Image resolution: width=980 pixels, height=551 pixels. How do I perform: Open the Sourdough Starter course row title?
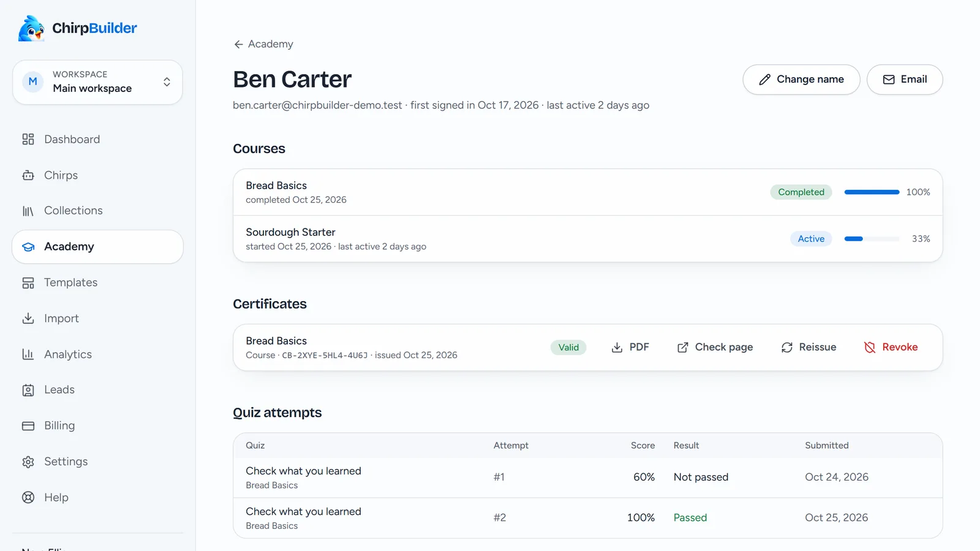click(x=290, y=232)
